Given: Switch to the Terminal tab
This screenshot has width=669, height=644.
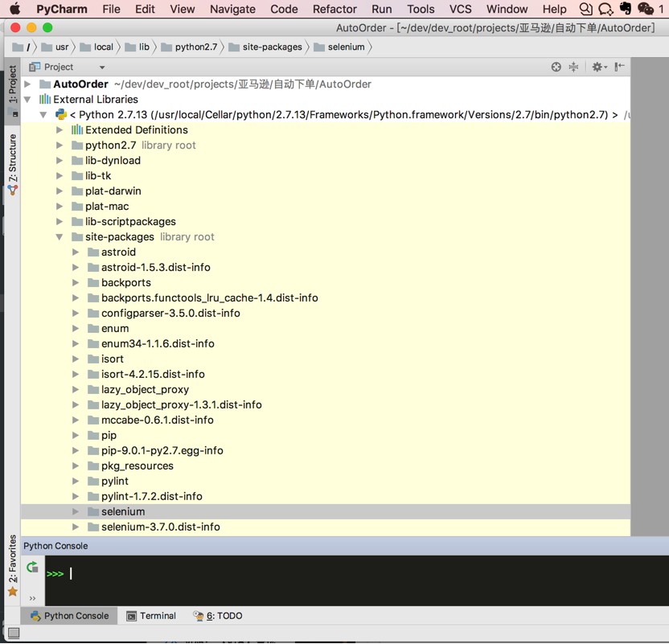Looking at the screenshot, I should (151, 616).
